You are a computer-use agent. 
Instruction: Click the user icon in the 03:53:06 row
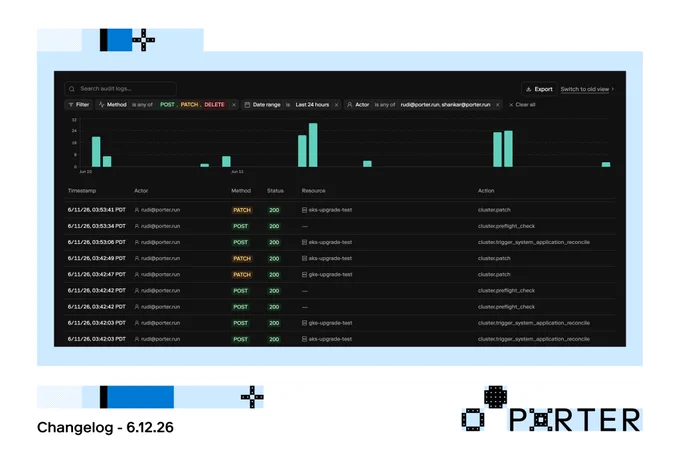point(137,242)
